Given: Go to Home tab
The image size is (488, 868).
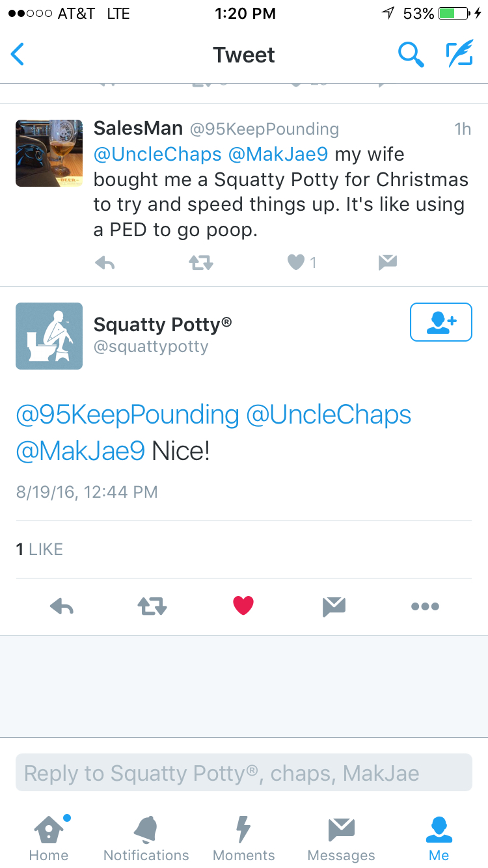Looking at the screenshot, I should [x=49, y=838].
